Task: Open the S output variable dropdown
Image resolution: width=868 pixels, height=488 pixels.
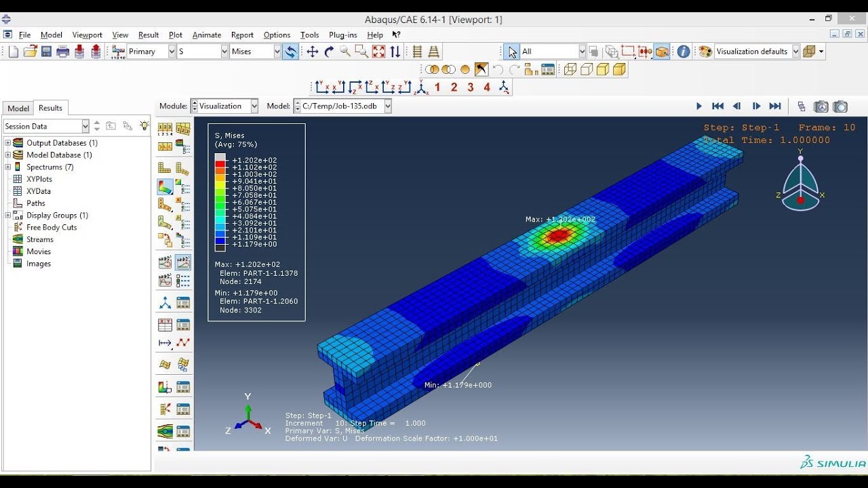Action: (x=224, y=52)
